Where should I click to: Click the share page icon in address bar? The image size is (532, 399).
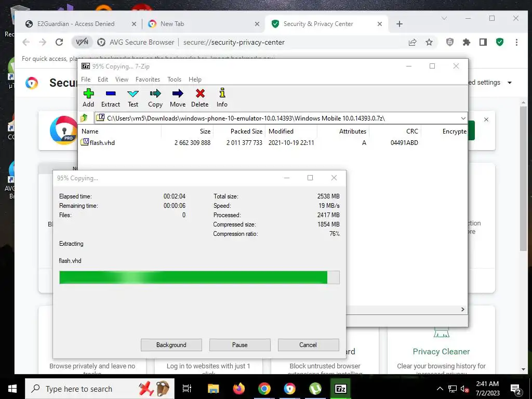click(413, 42)
